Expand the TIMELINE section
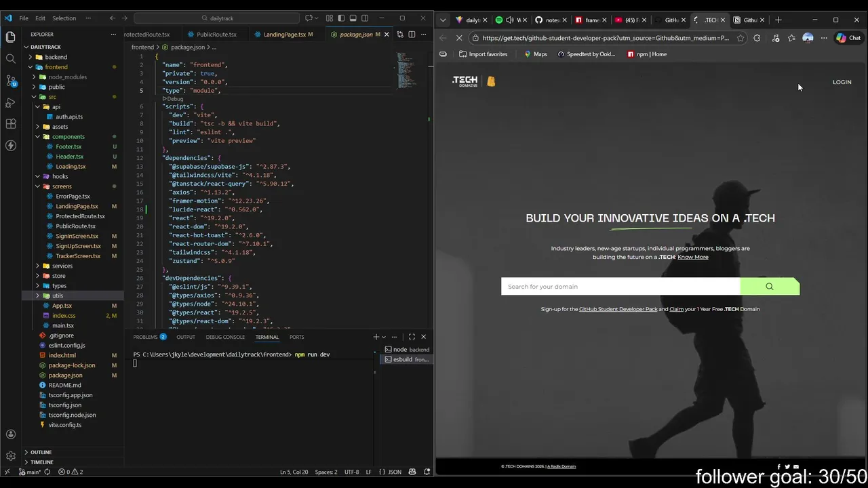This screenshot has height=488, width=868. click(x=42, y=462)
